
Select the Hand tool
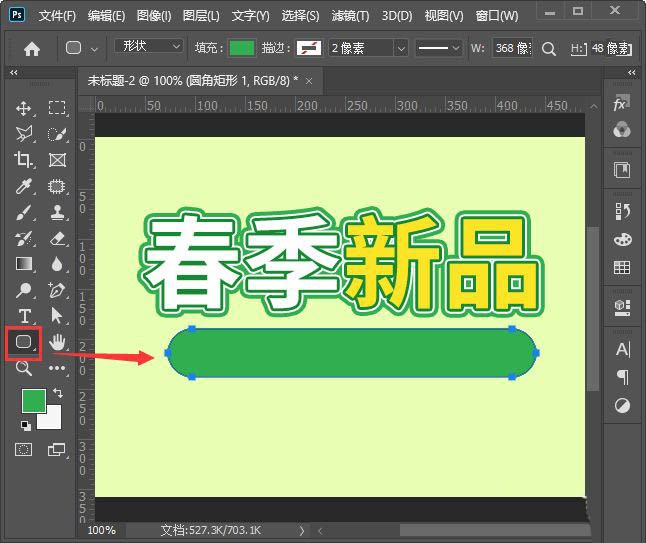click(57, 342)
